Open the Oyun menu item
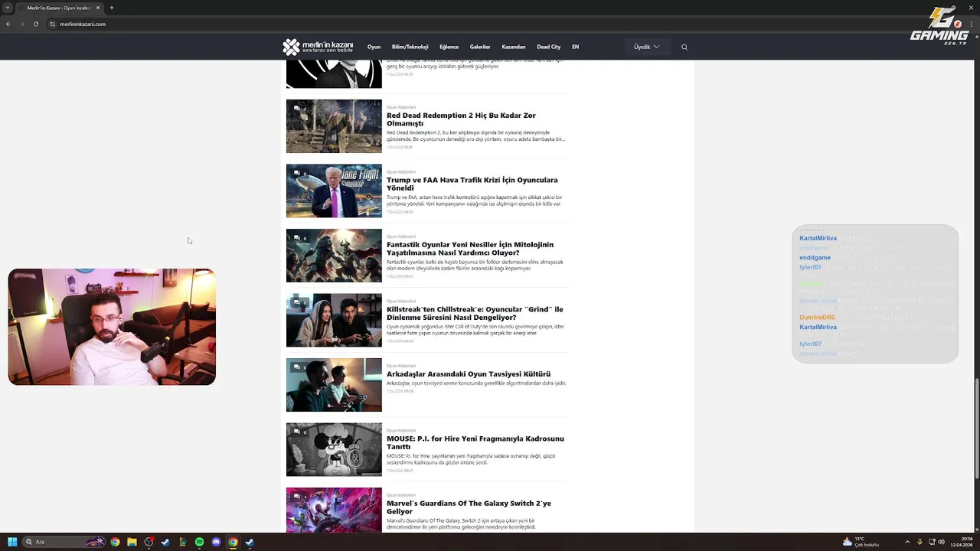The image size is (980, 551). (x=374, y=47)
